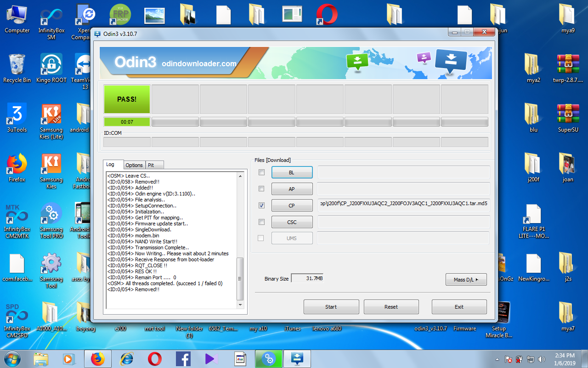Click the log scrollbar down arrow
Screen dimensions: 588x368
click(240, 305)
